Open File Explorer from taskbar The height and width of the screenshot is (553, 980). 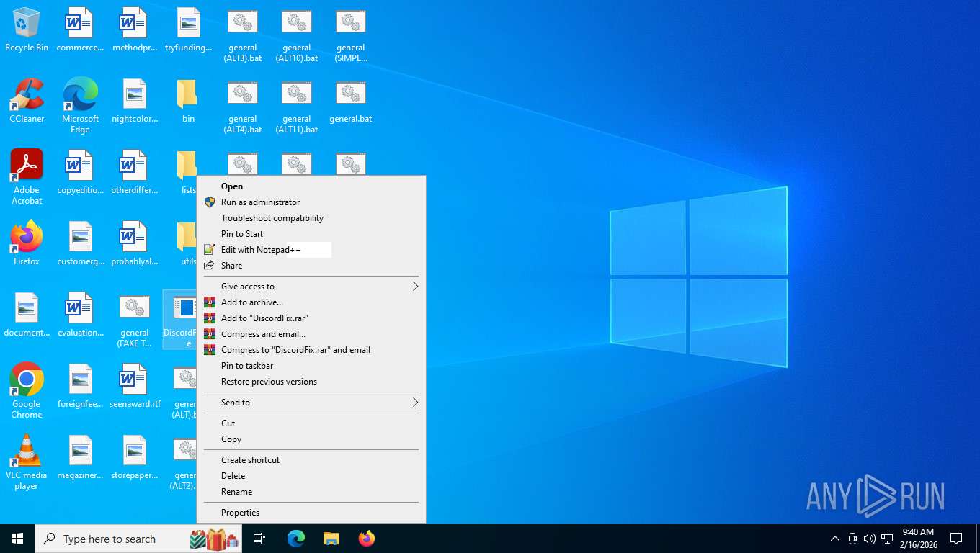tap(331, 539)
